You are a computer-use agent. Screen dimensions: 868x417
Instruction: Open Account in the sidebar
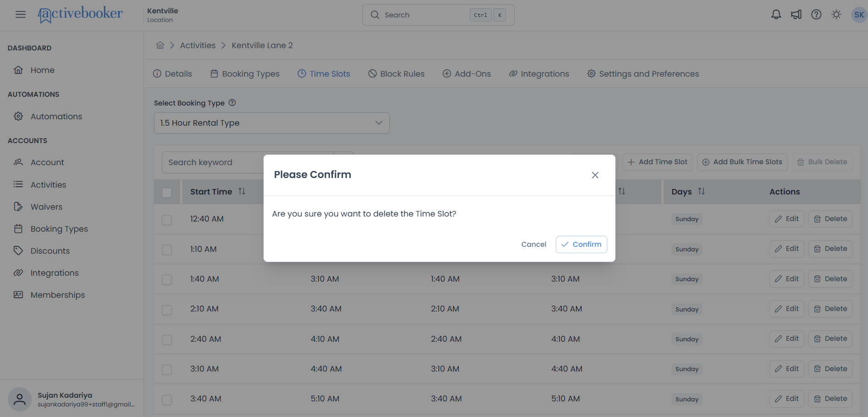[x=47, y=162]
